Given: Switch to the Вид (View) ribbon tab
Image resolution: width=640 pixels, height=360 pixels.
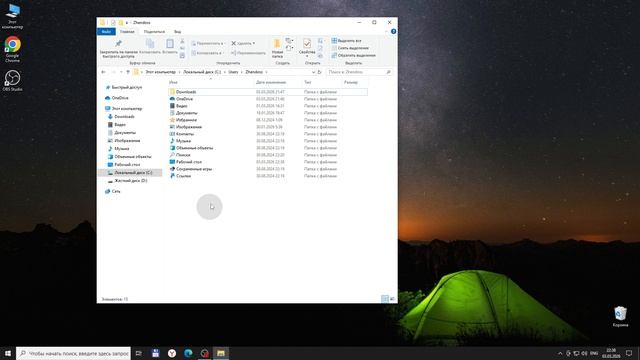Looking at the screenshot, I should click(178, 31).
